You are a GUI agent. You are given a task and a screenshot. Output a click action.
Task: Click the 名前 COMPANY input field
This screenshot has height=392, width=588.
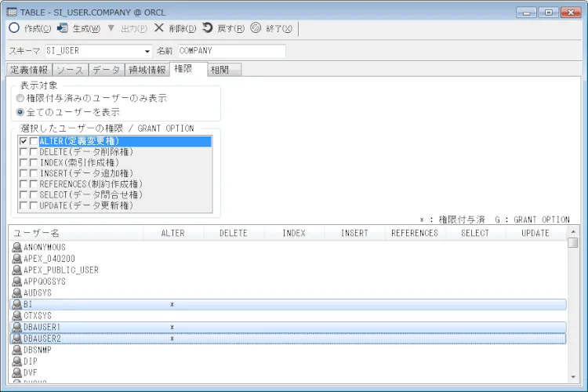coord(230,51)
